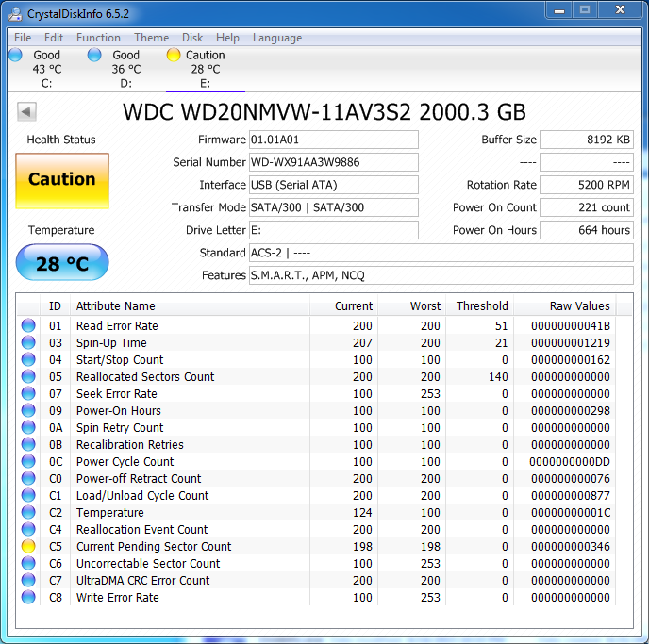Click the disk model title WDC WD20NMVW-11AV3S2
Image resolution: width=649 pixels, height=644 pixels.
tap(324, 111)
